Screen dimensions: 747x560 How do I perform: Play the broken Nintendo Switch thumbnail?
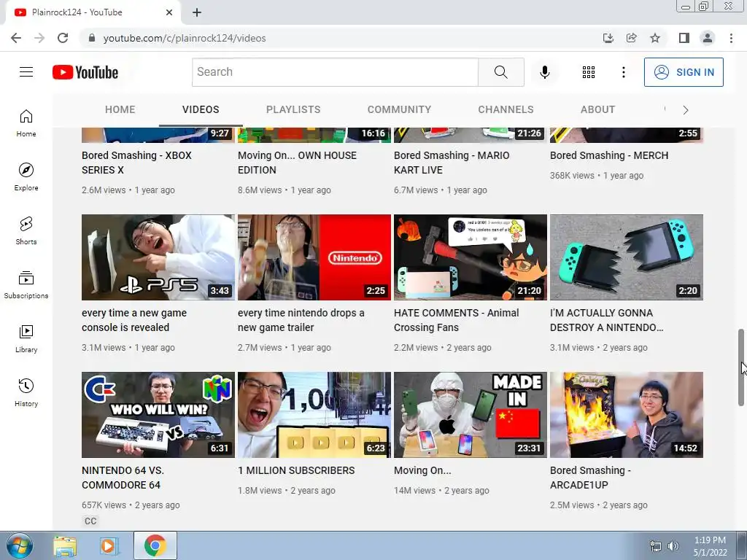point(627,257)
